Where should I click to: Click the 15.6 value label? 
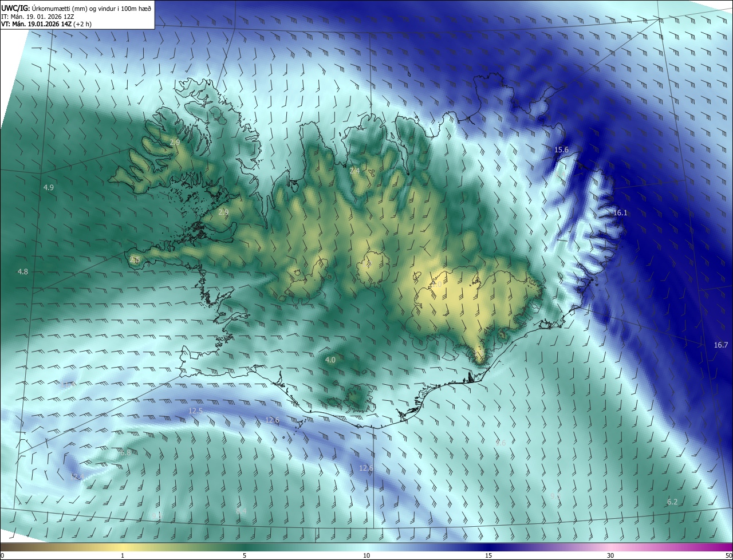pos(561,150)
